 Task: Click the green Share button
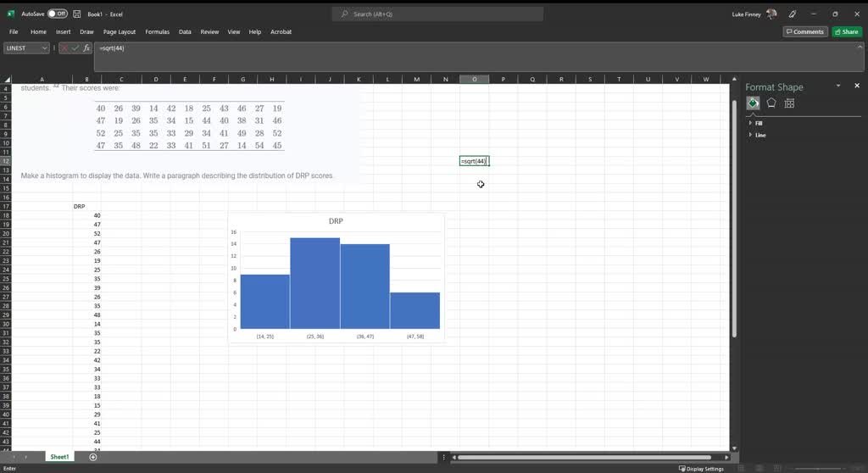coord(846,32)
